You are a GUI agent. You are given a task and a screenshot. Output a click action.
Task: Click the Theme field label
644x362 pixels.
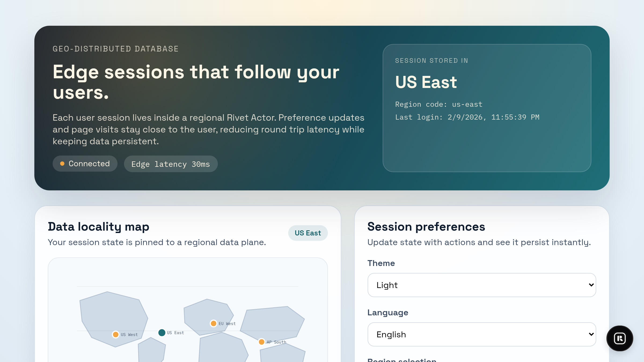pos(381,263)
